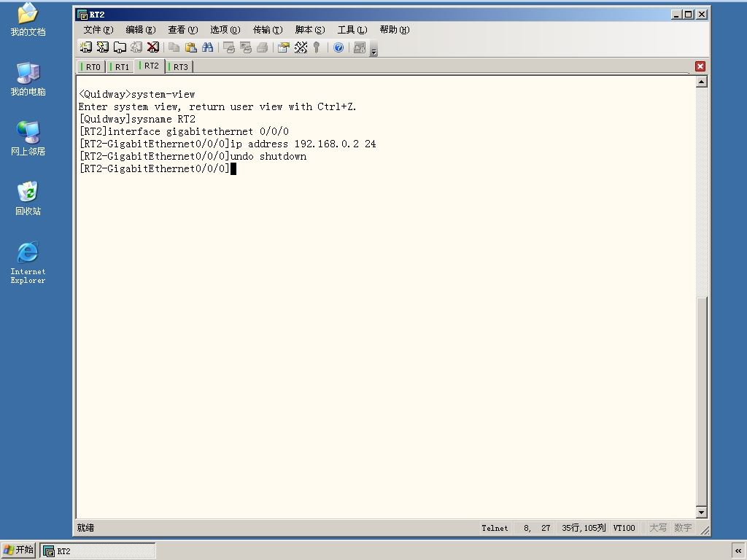The width and height of the screenshot is (747, 560).
Task: Click the 开始 Start button
Action: tap(18, 550)
